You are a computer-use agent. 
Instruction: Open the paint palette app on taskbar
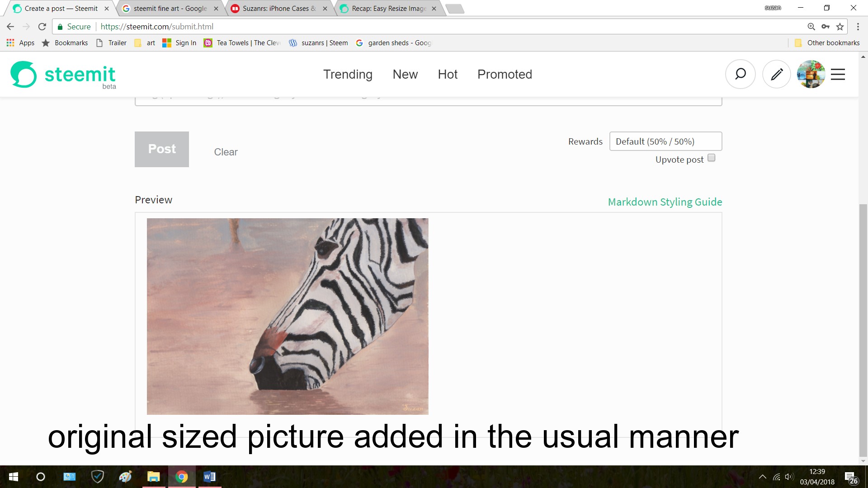(x=125, y=477)
